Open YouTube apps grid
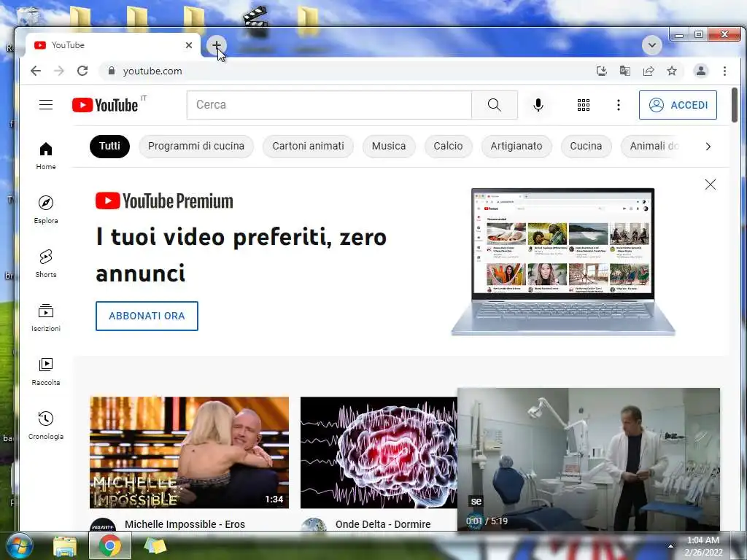This screenshot has height=560, width=747. pos(584,105)
